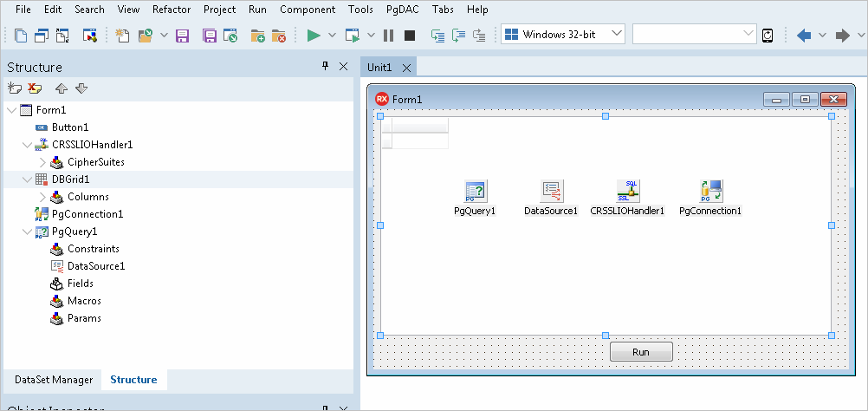Click the Open folder toolbar icon
This screenshot has height=411, width=868.
(146, 36)
